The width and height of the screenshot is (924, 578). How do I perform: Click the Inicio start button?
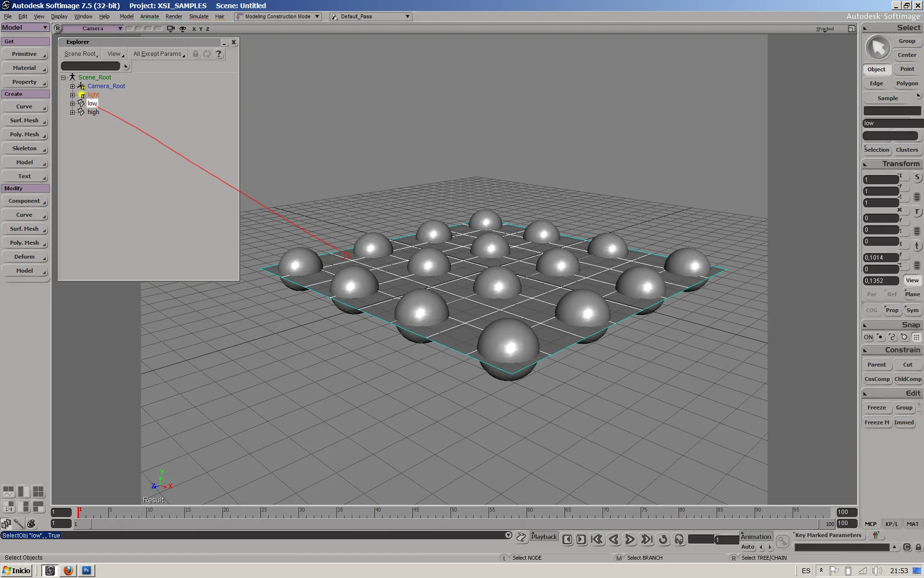pyautogui.click(x=17, y=570)
